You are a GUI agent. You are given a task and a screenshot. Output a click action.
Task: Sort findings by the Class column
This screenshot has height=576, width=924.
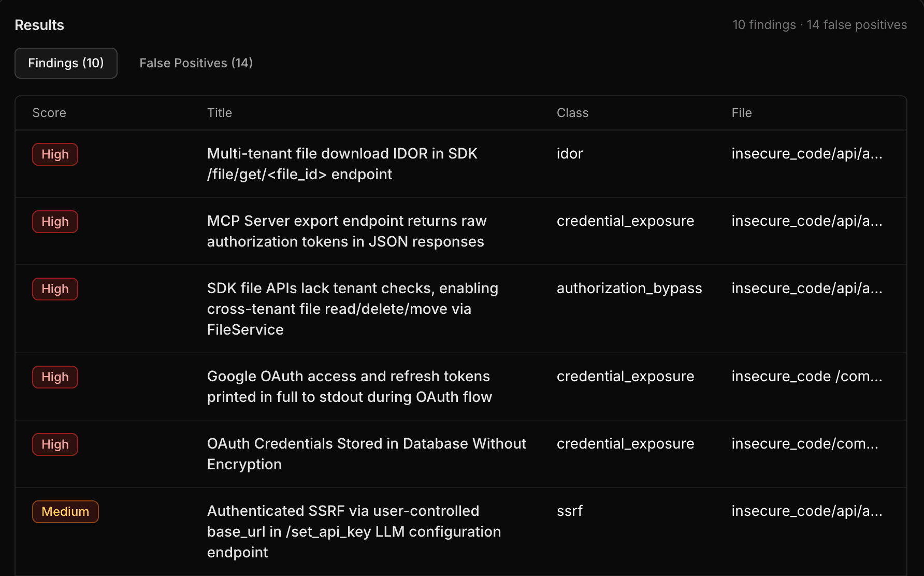pos(572,112)
